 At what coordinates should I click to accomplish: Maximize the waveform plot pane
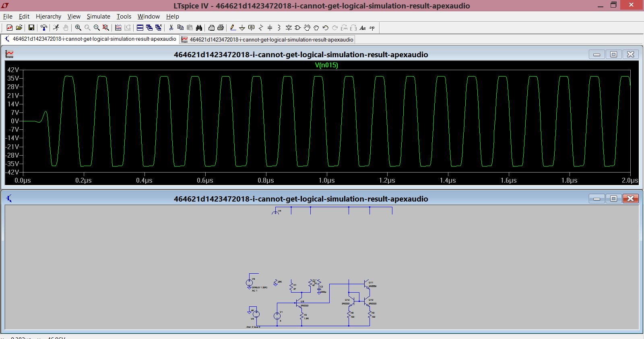coord(613,54)
